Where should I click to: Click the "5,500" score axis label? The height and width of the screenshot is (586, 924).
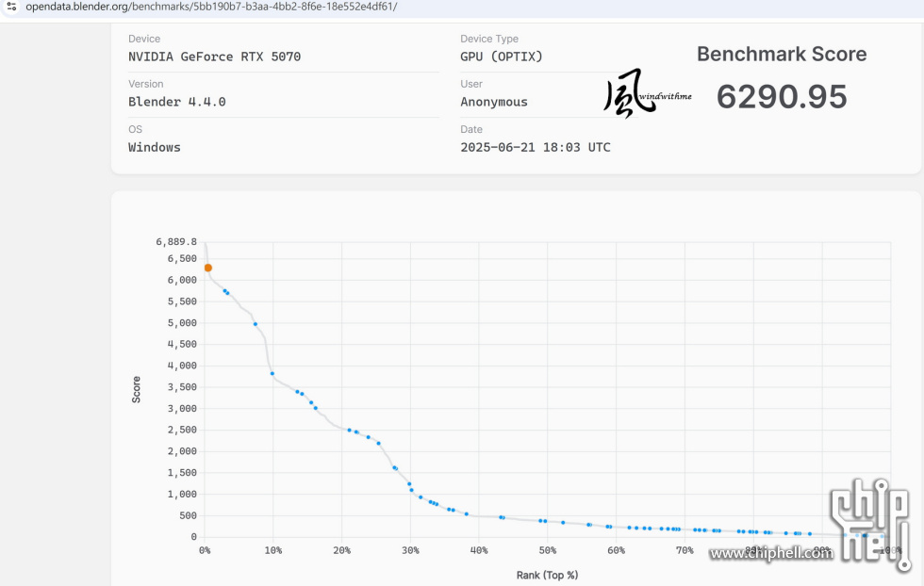(182, 301)
